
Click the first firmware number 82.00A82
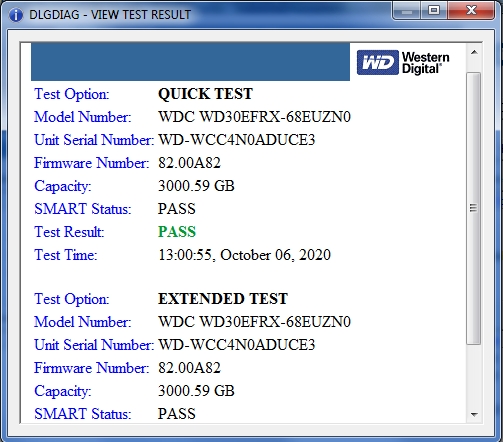pos(189,163)
